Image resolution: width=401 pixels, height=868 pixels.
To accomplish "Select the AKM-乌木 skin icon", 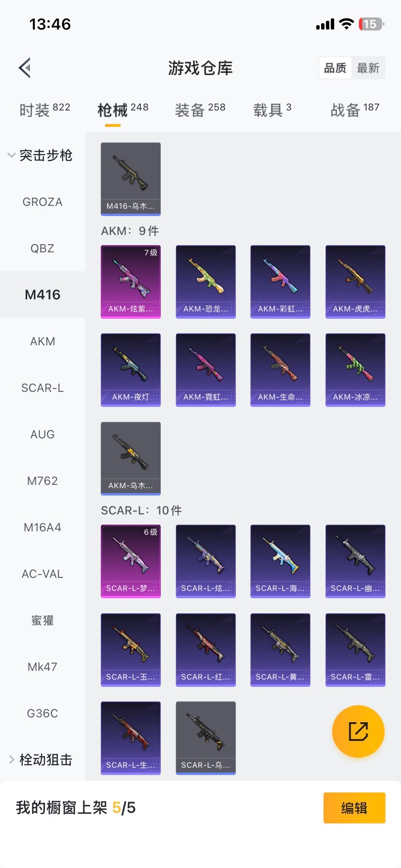I will coord(131,459).
